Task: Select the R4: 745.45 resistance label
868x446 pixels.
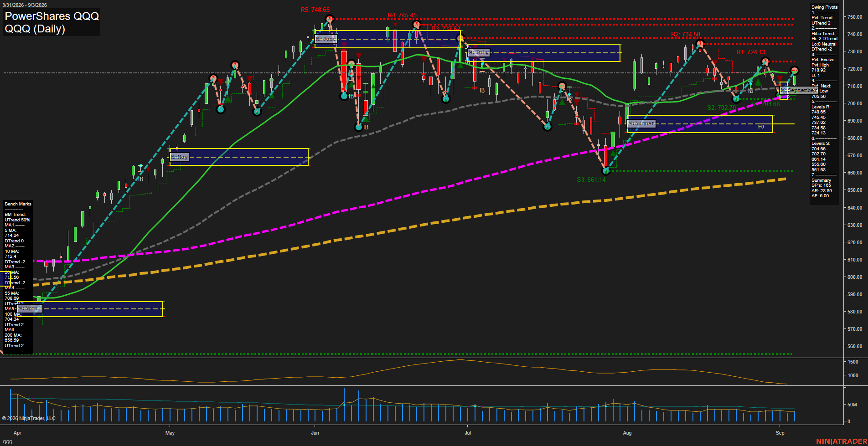Action: [402, 15]
